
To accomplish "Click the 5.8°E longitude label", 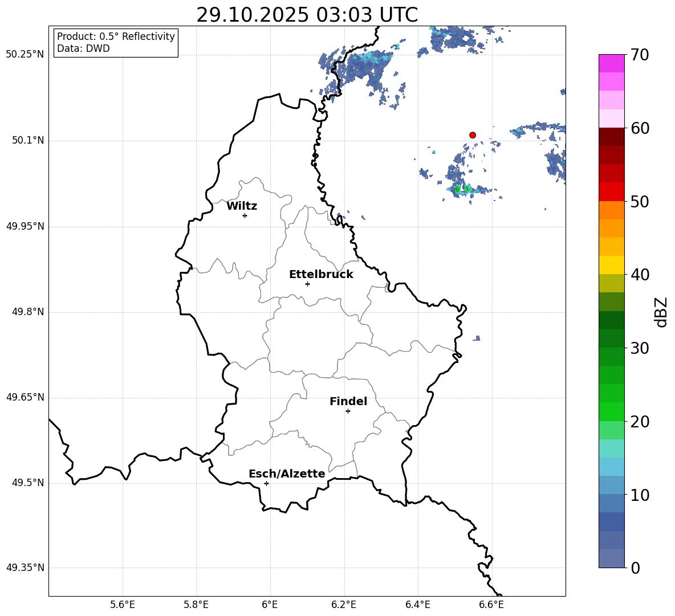I will [196, 605].
